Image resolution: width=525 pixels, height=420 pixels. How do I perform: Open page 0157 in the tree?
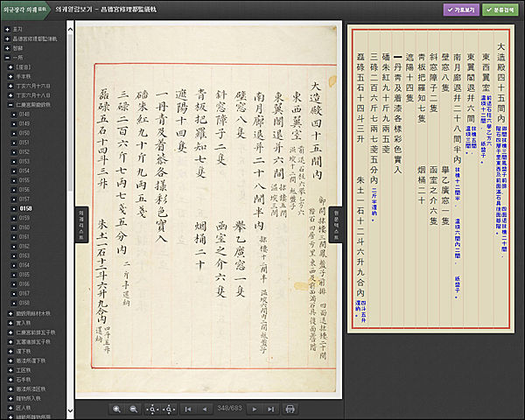(24, 199)
